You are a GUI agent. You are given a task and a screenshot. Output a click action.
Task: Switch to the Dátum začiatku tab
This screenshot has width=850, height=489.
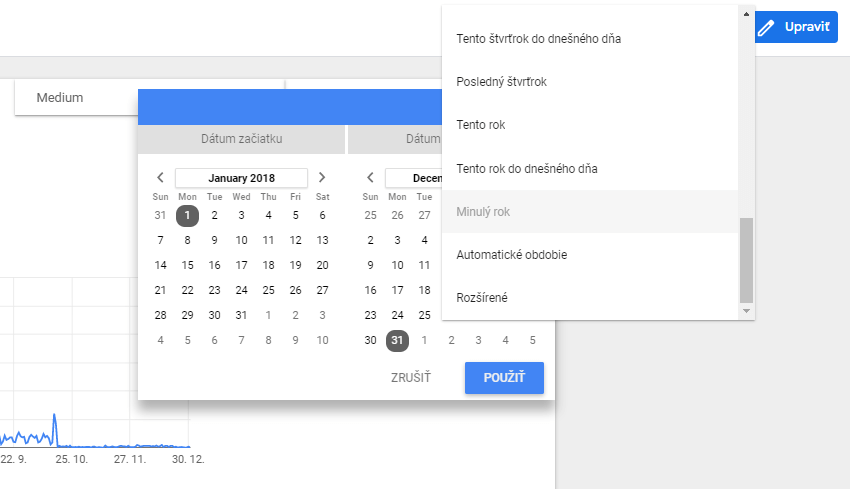coord(241,139)
